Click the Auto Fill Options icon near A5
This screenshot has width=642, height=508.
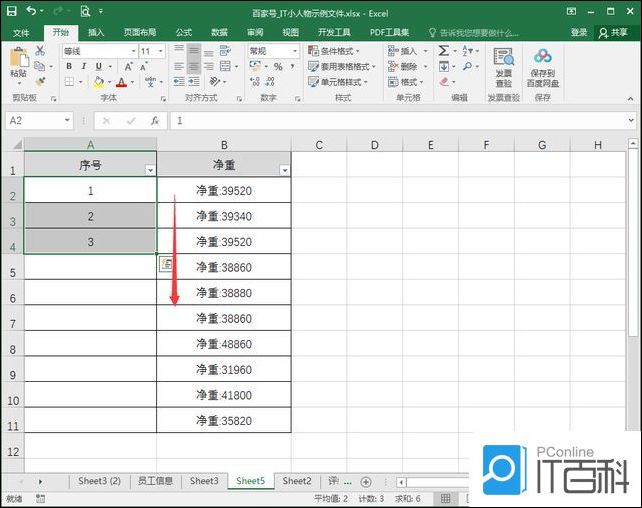click(167, 264)
